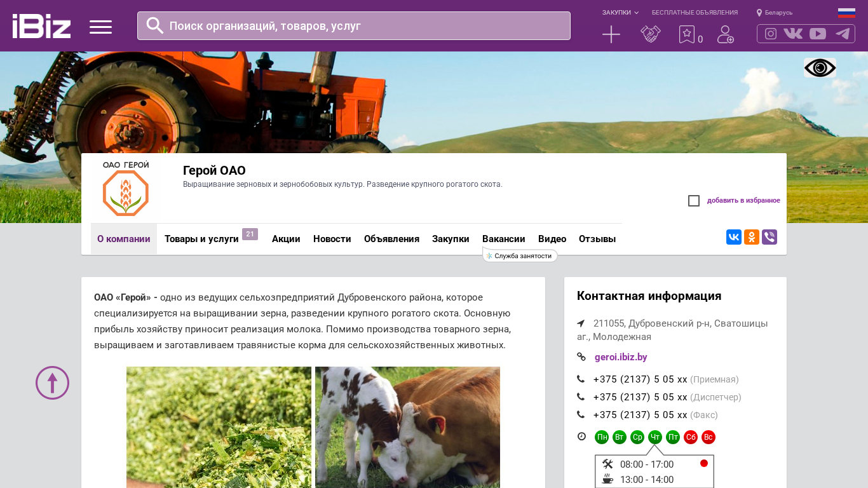The width and height of the screenshot is (868, 488).
Task: Share the company page on VK
Action: [x=734, y=237]
